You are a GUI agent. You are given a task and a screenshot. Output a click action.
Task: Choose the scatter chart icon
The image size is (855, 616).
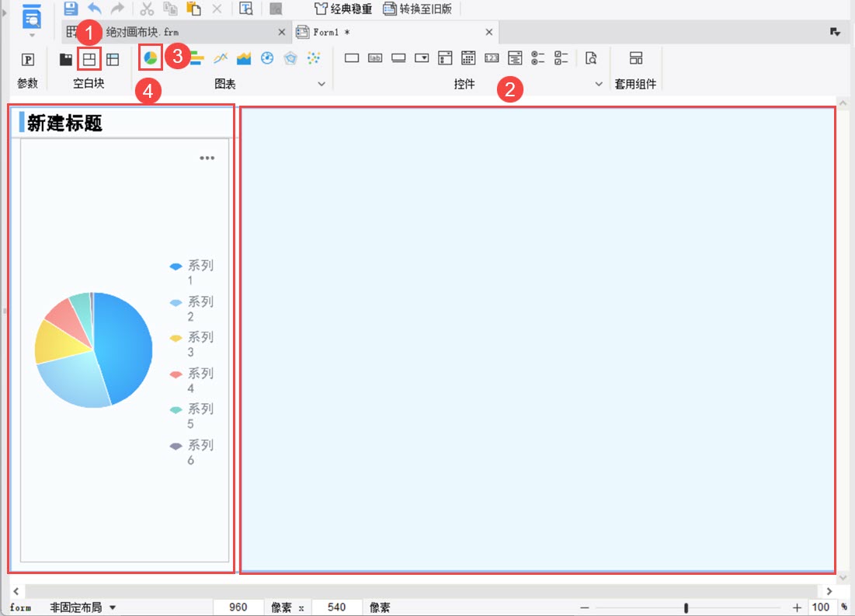coord(314,57)
